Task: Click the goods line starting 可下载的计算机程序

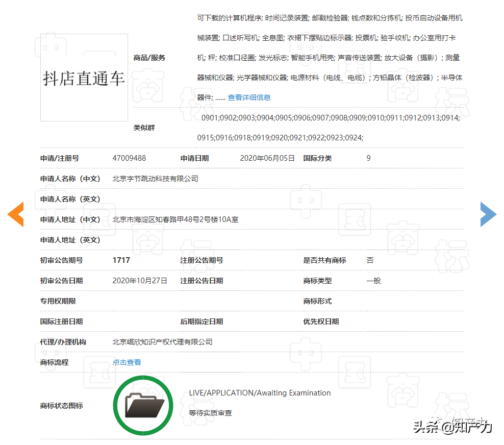Action: coord(330,18)
